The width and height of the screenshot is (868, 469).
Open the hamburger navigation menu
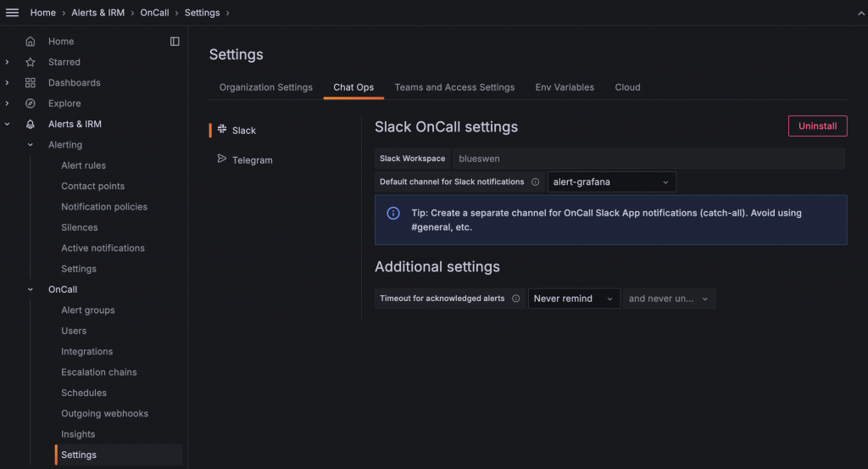pyautogui.click(x=12, y=12)
